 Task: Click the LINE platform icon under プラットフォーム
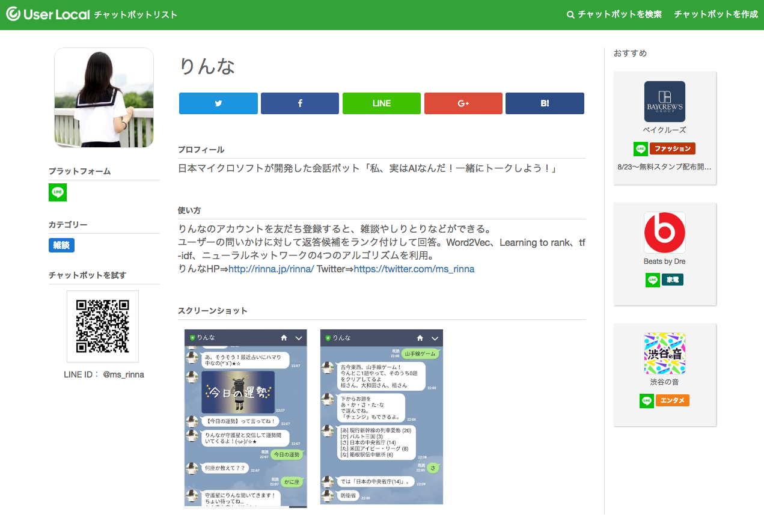click(58, 192)
